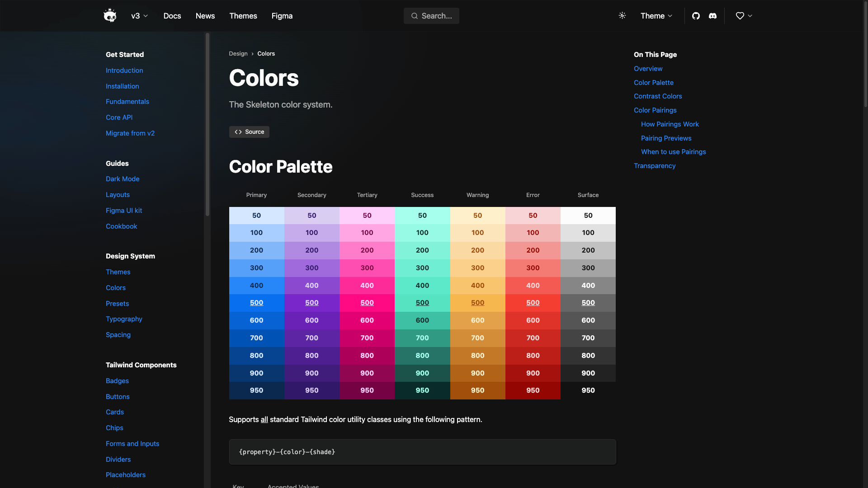Viewport: 868px width, 488px height.
Task: Go to Figma in top navigation
Action: click(282, 16)
